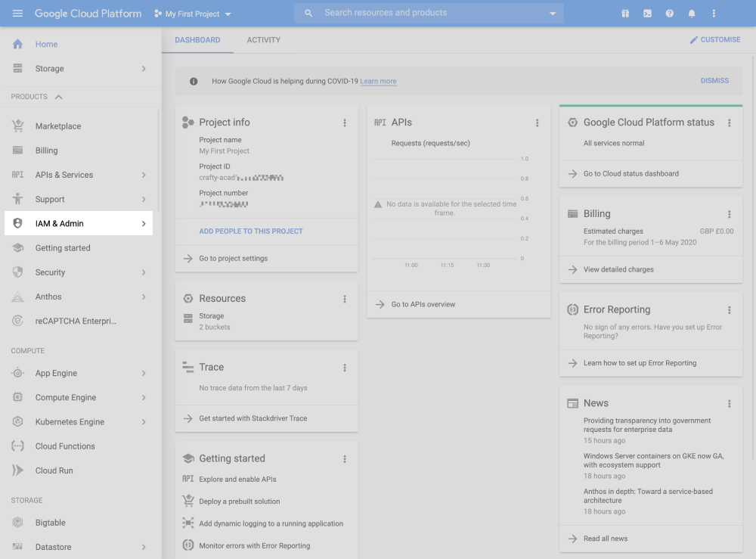Click the top bar settings kebab icon

tap(714, 14)
